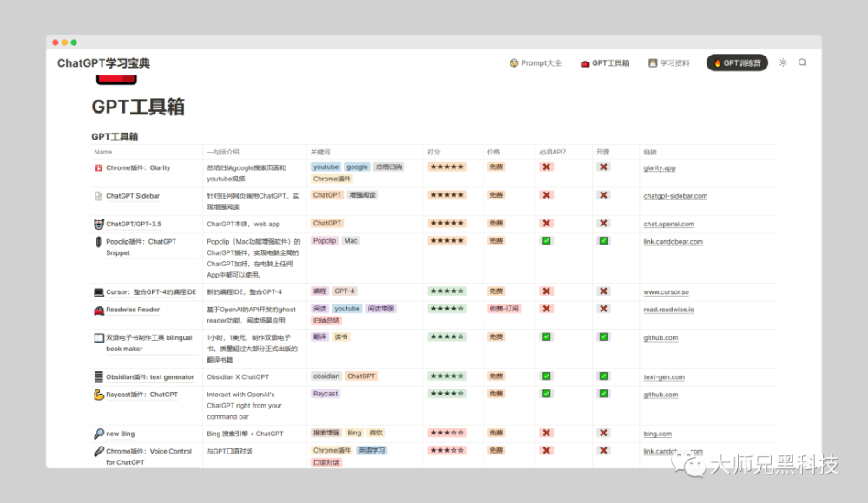
Task: Open the Popclip row link.candobear.com link
Action: click(674, 242)
